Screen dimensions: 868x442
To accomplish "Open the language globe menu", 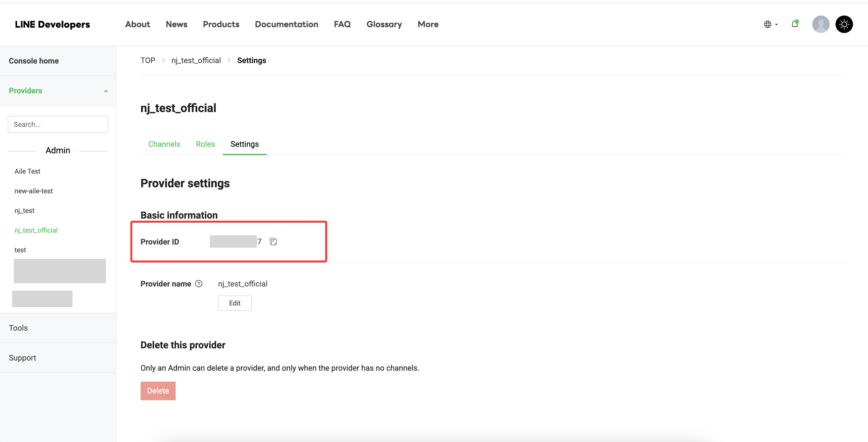I will (771, 24).
